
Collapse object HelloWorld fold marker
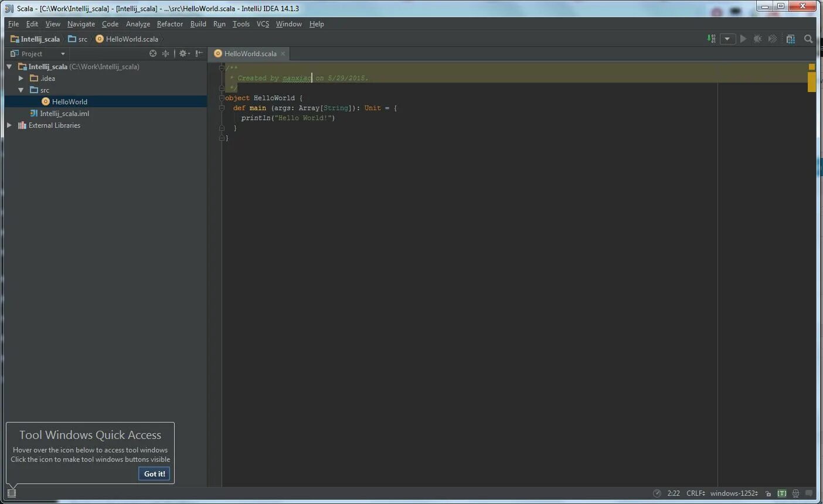pyautogui.click(x=222, y=98)
